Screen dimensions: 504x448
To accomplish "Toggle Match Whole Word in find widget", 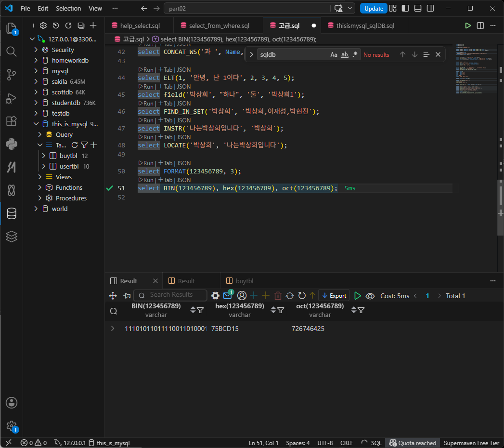I will click(x=345, y=54).
